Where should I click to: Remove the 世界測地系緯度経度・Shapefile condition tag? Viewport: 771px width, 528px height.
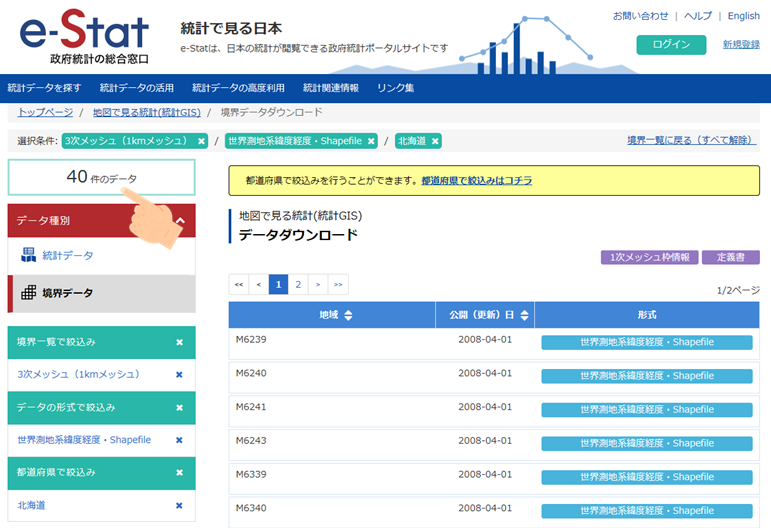click(371, 141)
